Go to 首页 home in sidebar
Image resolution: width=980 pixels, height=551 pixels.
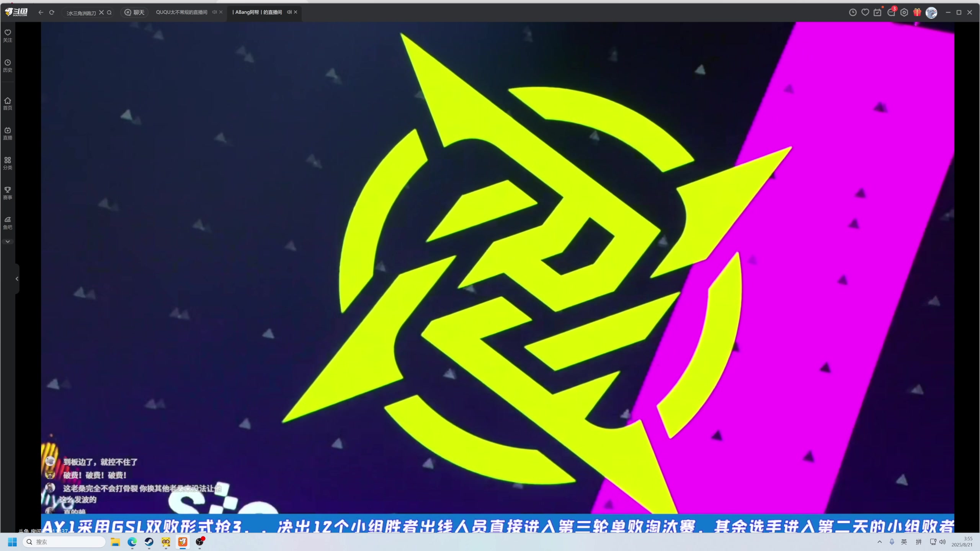8,104
